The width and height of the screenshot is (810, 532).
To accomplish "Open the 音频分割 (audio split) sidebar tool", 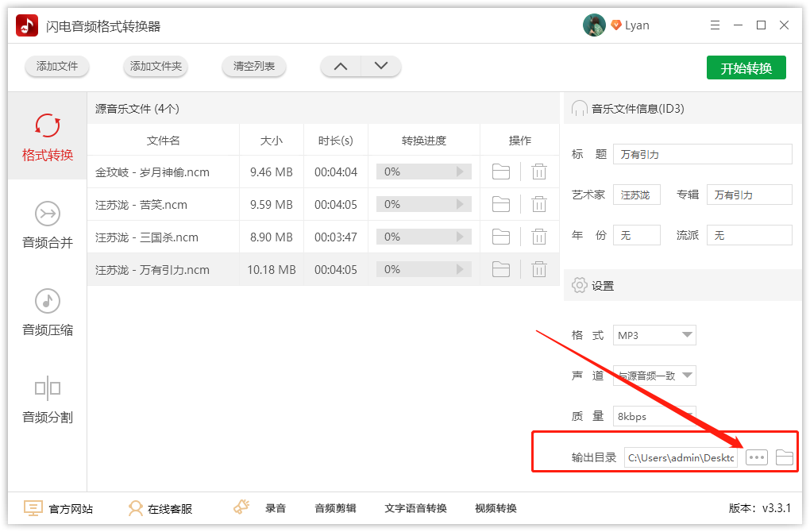I will tap(48, 399).
